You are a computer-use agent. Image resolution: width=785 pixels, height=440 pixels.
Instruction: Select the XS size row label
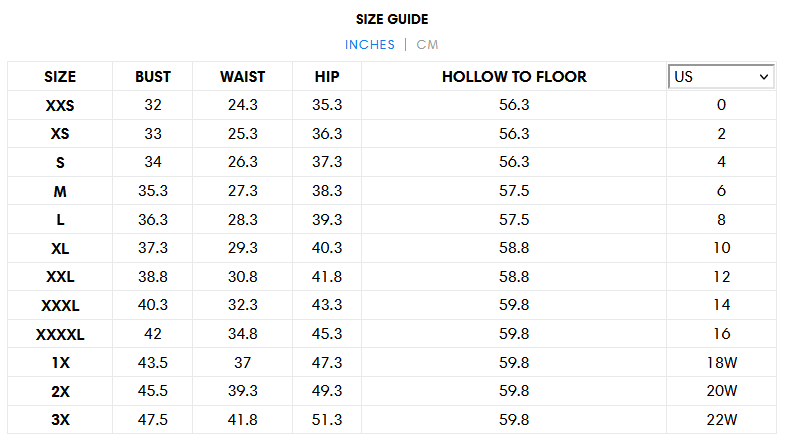pos(60,134)
